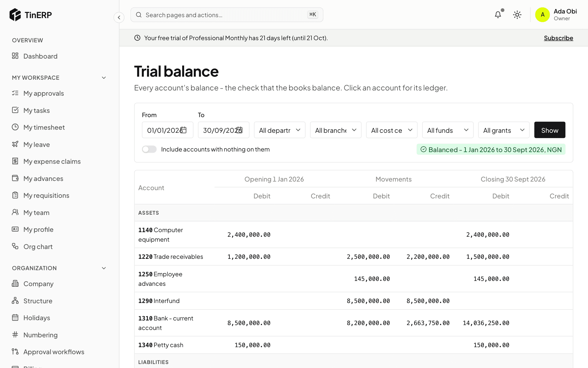Open the All branches dropdown
The image size is (588, 368).
[x=336, y=130]
